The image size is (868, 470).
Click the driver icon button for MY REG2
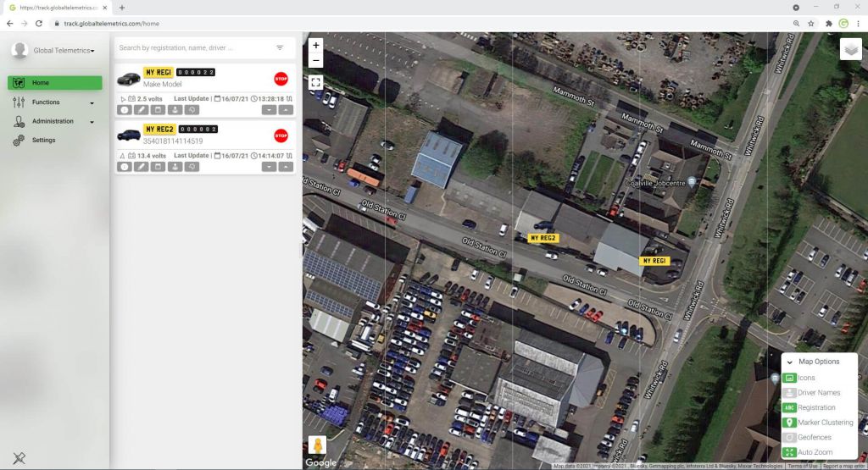(x=175, y=167)
